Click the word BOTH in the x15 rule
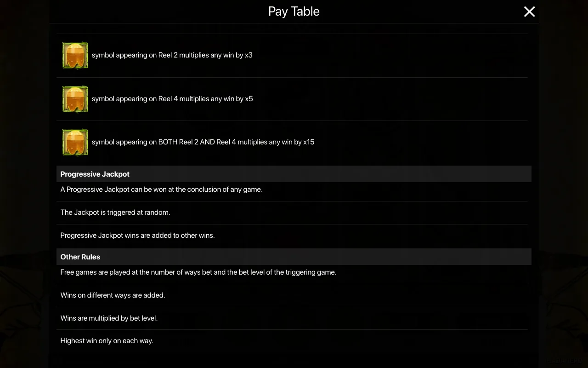 coord(168,142)
